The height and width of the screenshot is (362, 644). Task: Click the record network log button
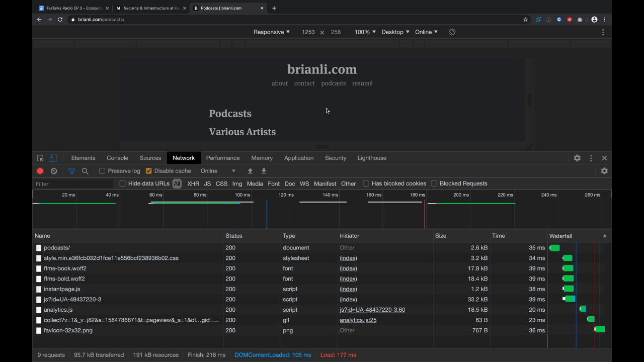coord(40,171)
